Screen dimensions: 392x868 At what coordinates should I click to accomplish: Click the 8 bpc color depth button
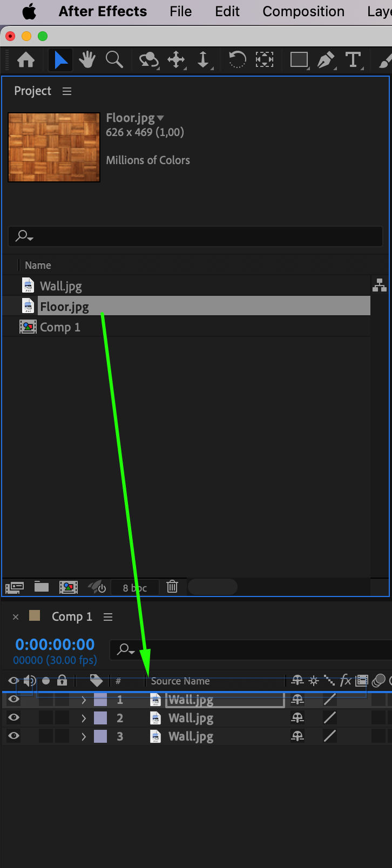(135, 587)
